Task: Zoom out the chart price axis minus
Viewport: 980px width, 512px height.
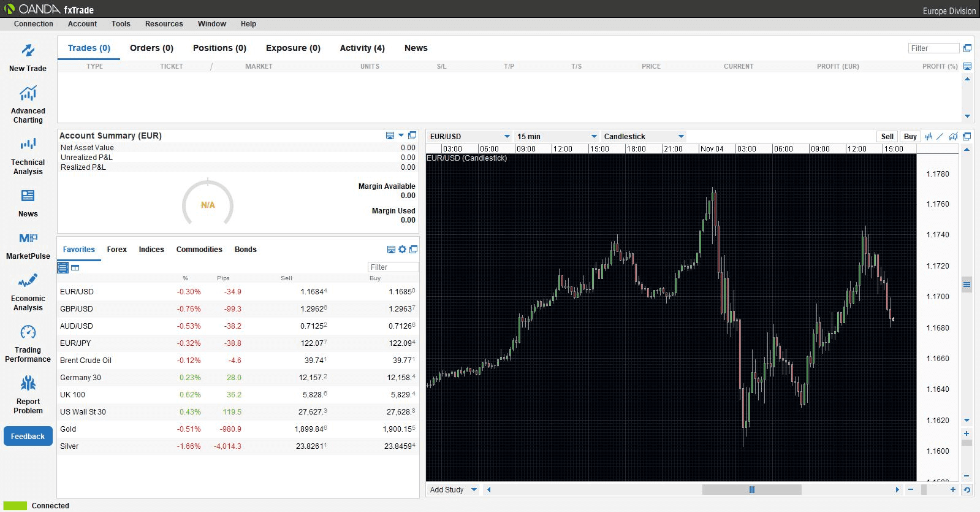Action: click(967, 476)
